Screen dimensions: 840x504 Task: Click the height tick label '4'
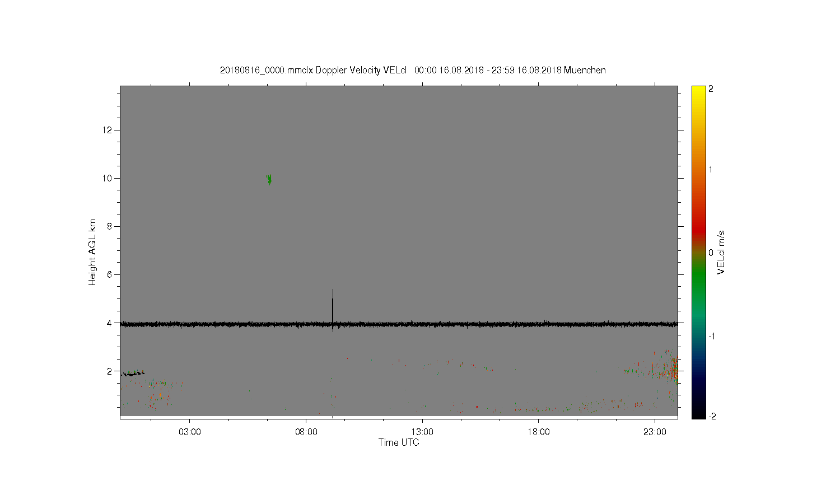tap(110, 323)
